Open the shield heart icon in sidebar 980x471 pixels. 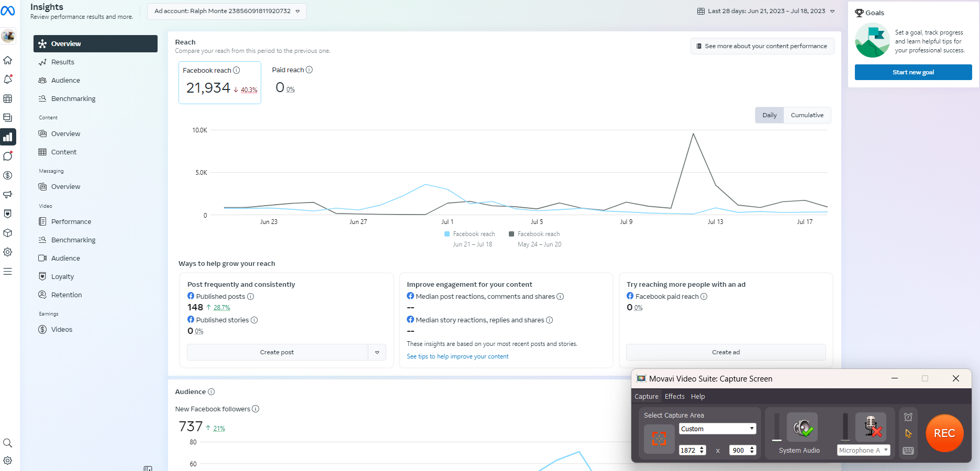[x=8, y=214]
